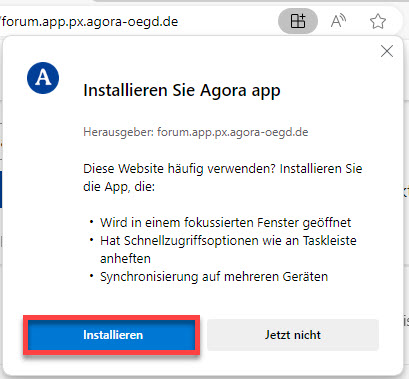Decline via the Jetzt nicht button
Screen dimensions: 409x379
click(x=293, y=335)
